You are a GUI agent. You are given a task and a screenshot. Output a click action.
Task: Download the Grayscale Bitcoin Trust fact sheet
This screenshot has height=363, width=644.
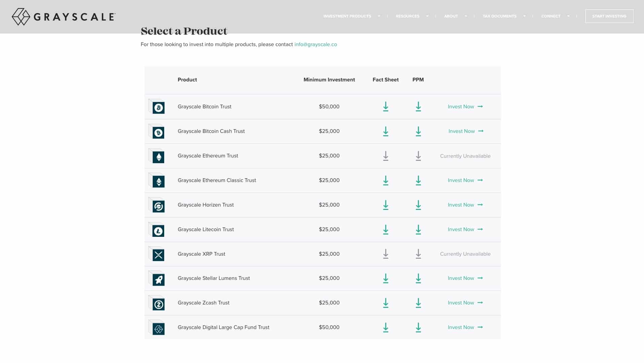pos(386,107)
